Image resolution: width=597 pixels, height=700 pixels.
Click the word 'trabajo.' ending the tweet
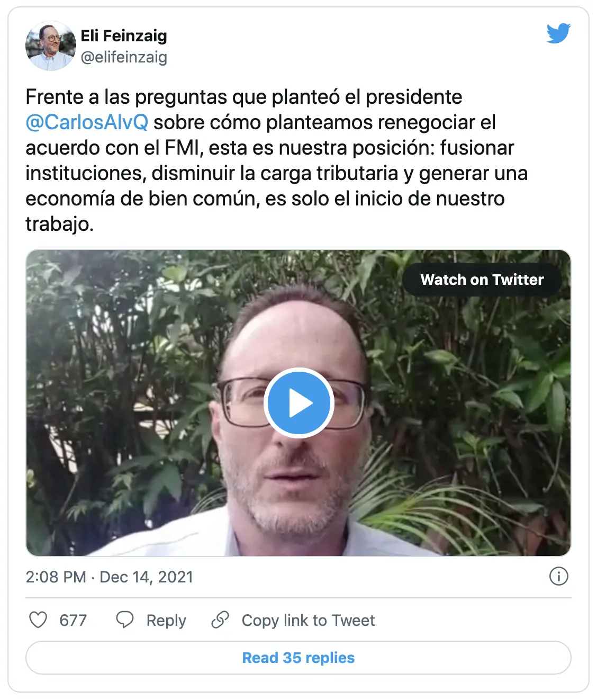pos(60,224)
